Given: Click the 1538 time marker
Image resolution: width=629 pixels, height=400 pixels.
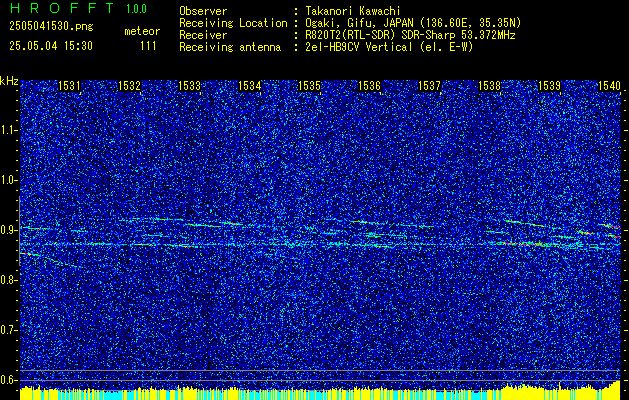Looking at the screenshot, I should 489,85.
